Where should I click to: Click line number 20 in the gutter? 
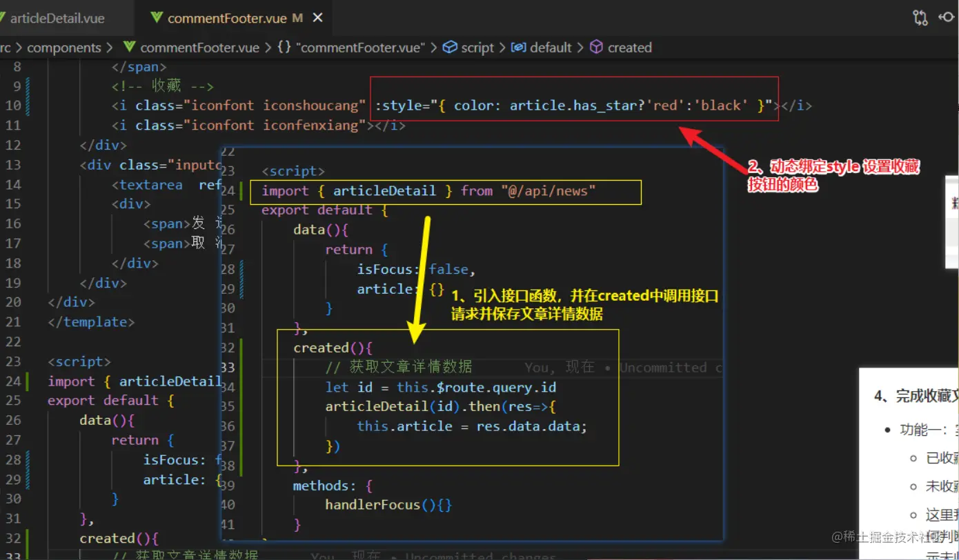[x=13, y=302]
